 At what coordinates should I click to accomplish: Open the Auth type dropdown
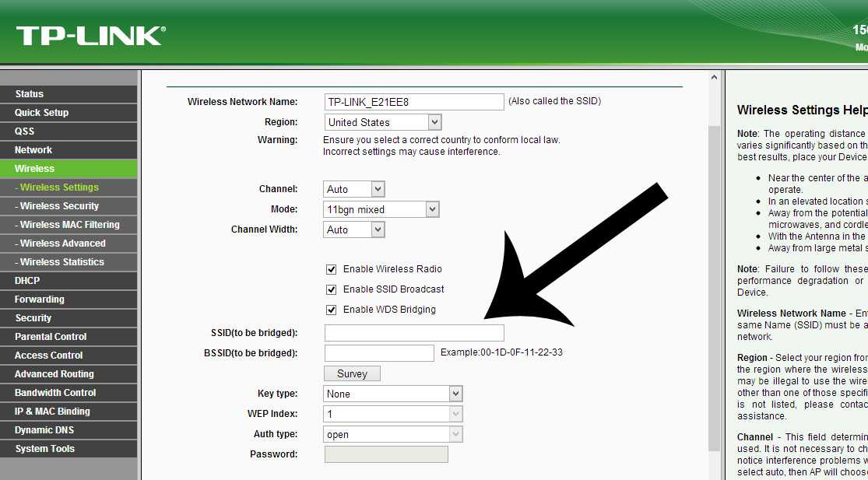tap(392, 434)
